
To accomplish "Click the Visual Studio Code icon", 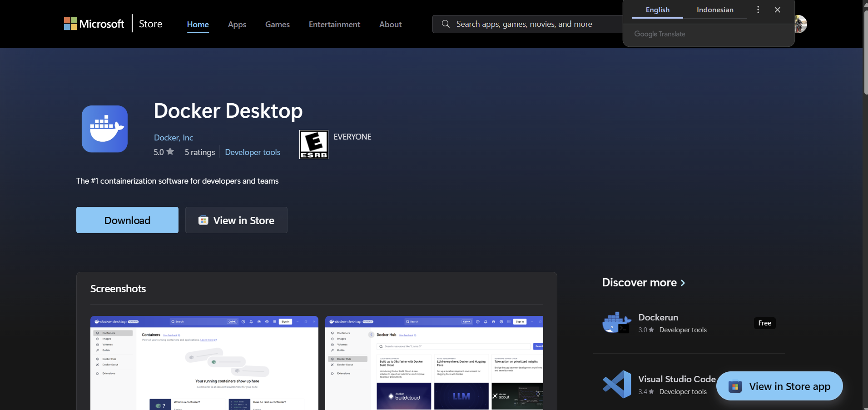I will [x=617, y=385].
